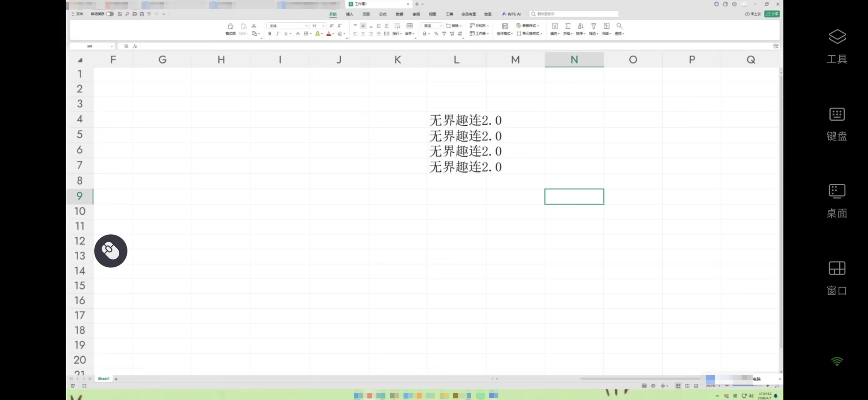Toggle bold formatting
Screen dimensions: 868x400
pyautogui.click(x=270, y=34)
